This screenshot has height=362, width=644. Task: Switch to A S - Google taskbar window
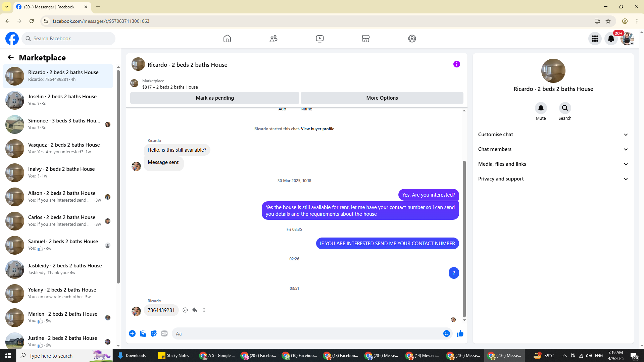217,356
